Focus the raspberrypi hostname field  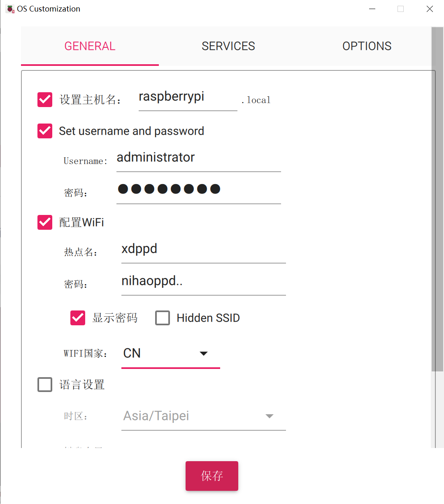[188, 99]
